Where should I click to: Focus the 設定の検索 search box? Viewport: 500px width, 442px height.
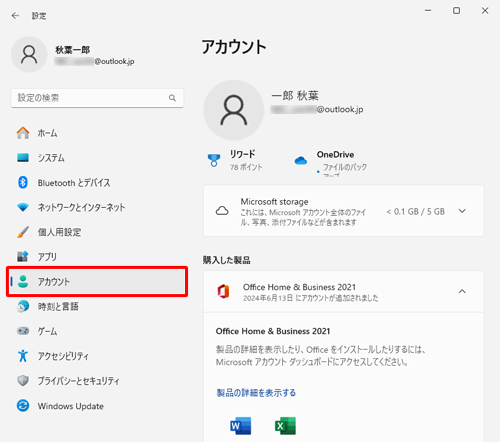(x=97, y=98)
